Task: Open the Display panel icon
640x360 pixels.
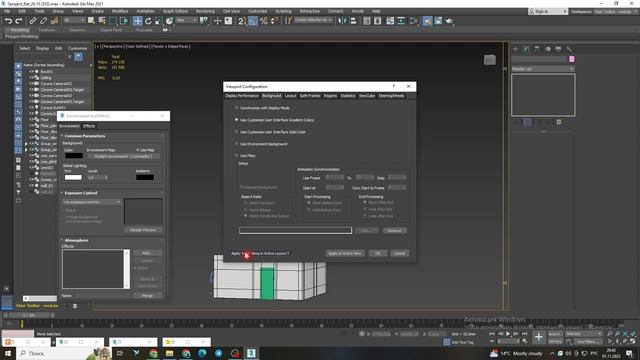Action: pos(558,49)
